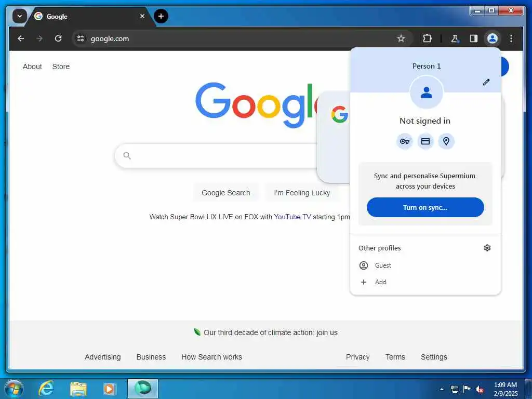Viewport: 532px width, 399px height.
Task: Open the Settings footer menu
Action: [434, 357]
